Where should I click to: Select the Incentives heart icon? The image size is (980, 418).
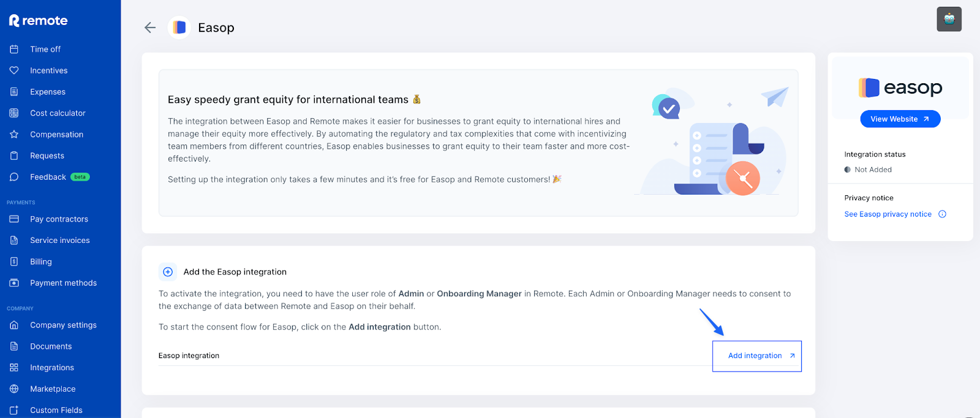[15, 70]
